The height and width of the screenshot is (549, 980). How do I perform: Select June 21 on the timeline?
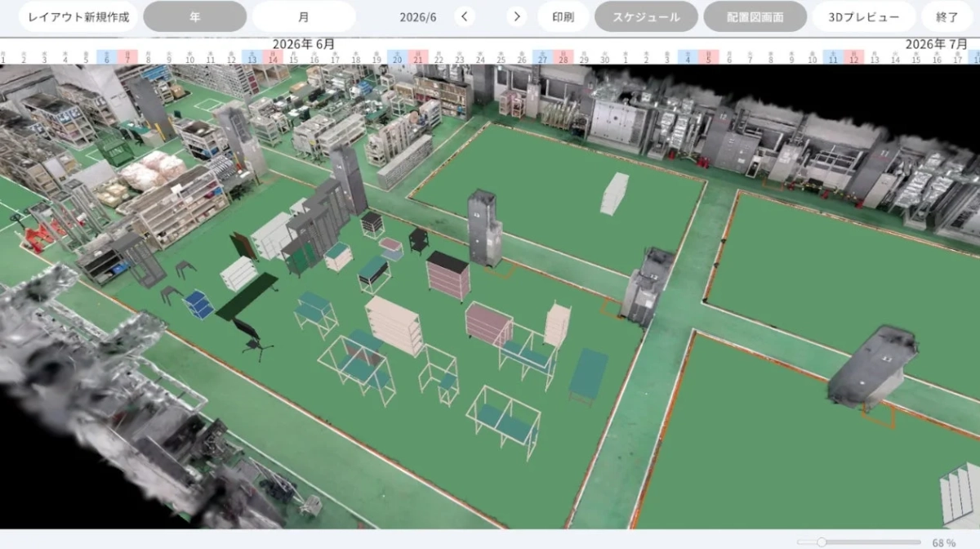tap(418, 57)
